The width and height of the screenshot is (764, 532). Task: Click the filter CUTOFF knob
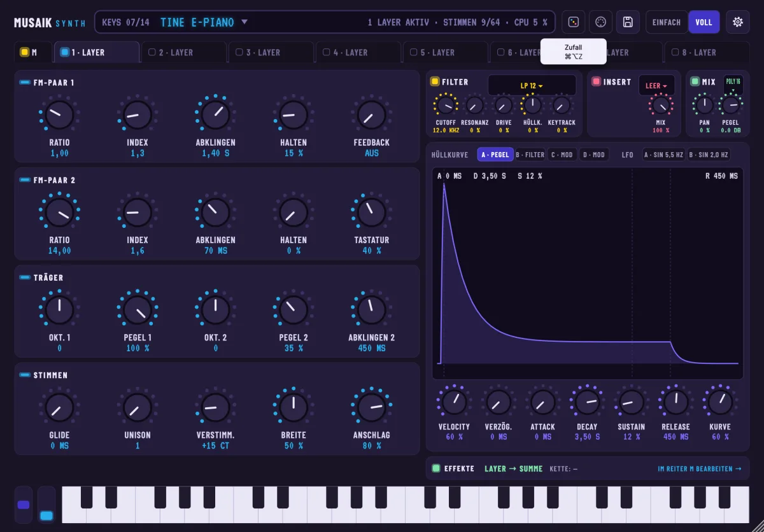click(x=446, y=105)
